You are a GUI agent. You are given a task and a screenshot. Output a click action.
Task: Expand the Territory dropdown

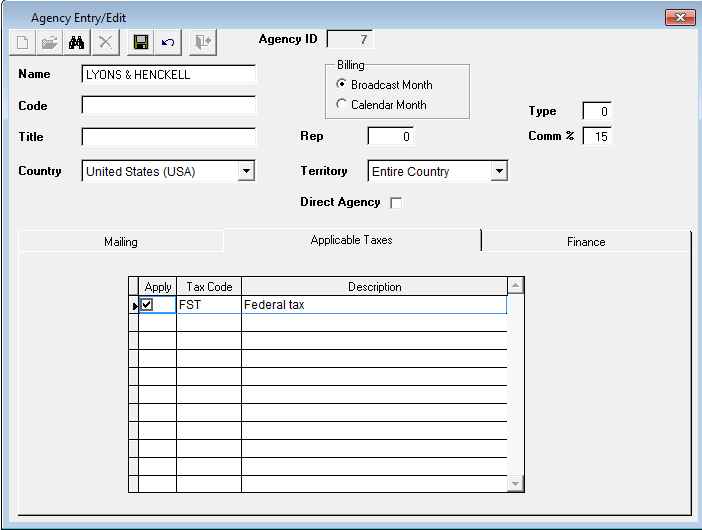click(x=499, y=172)
